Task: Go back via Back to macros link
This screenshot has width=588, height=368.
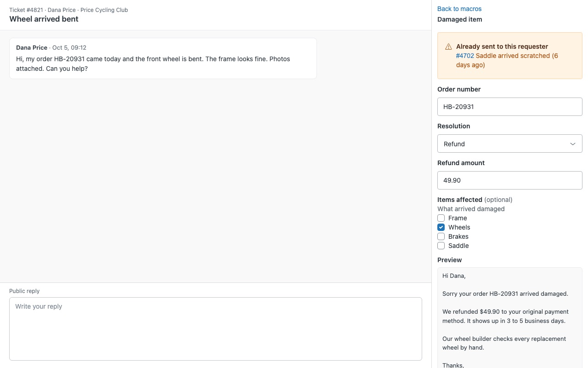Action: tap(459, 9)
